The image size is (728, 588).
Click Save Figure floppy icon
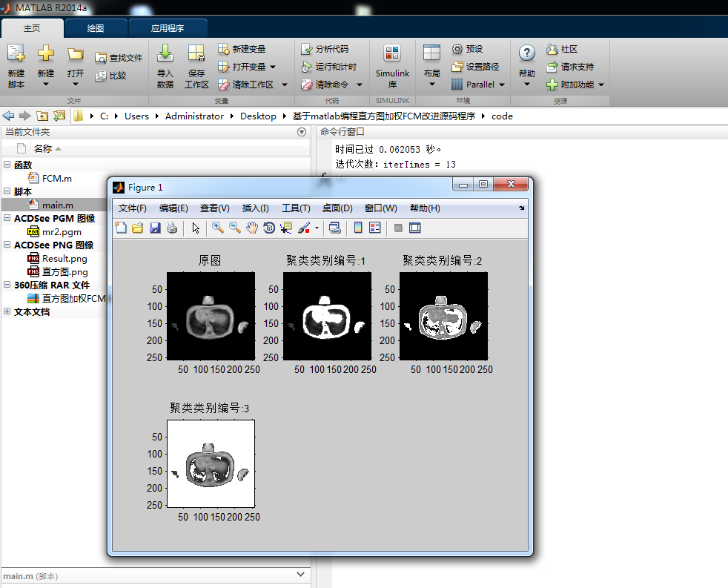(x=155, y=228)
